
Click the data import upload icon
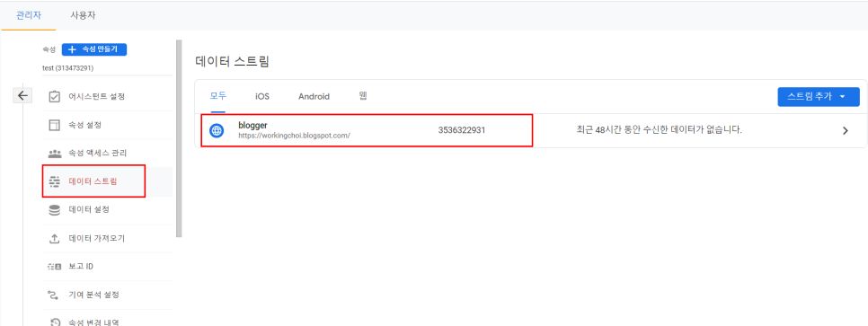pos(54,239)
